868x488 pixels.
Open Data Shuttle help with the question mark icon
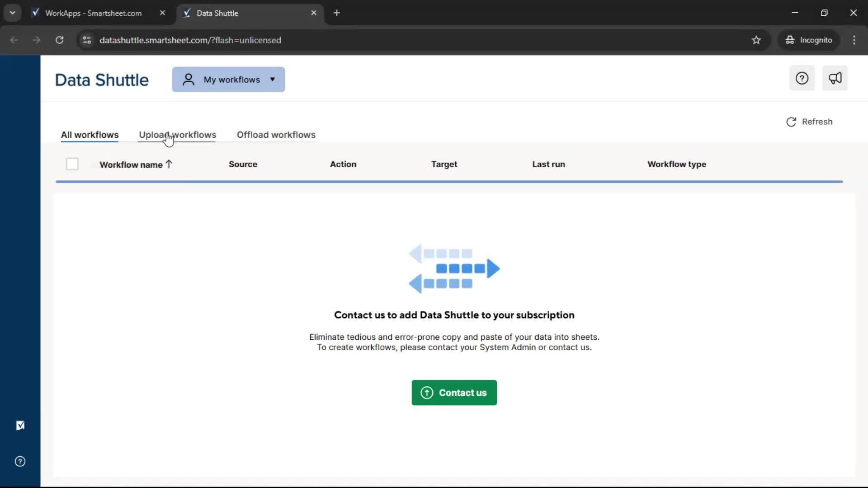802,78
